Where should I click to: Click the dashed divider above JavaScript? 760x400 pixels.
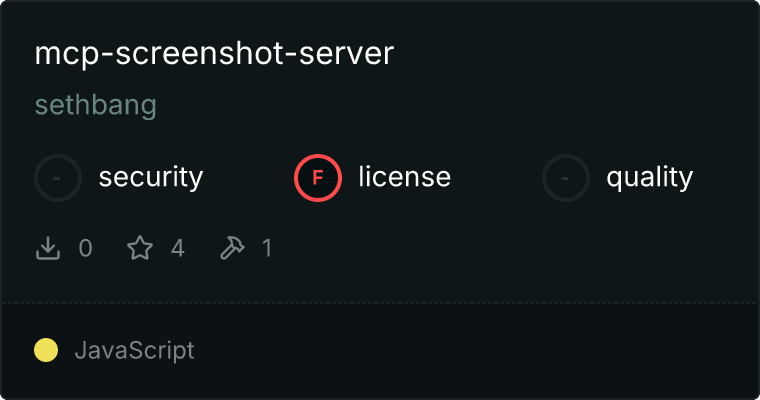380,303
